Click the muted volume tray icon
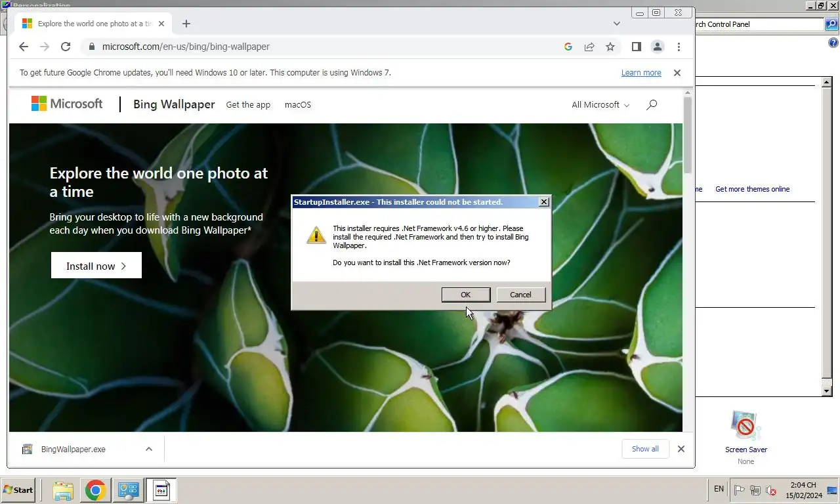This screenshot has height=504, width=840. click(x=771, y=490)
